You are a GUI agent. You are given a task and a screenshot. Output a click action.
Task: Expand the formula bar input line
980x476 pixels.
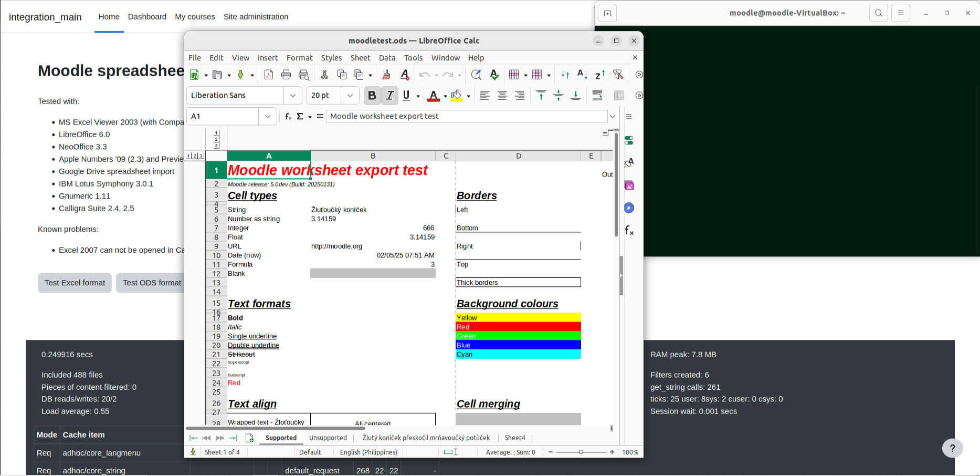[613, 116]
